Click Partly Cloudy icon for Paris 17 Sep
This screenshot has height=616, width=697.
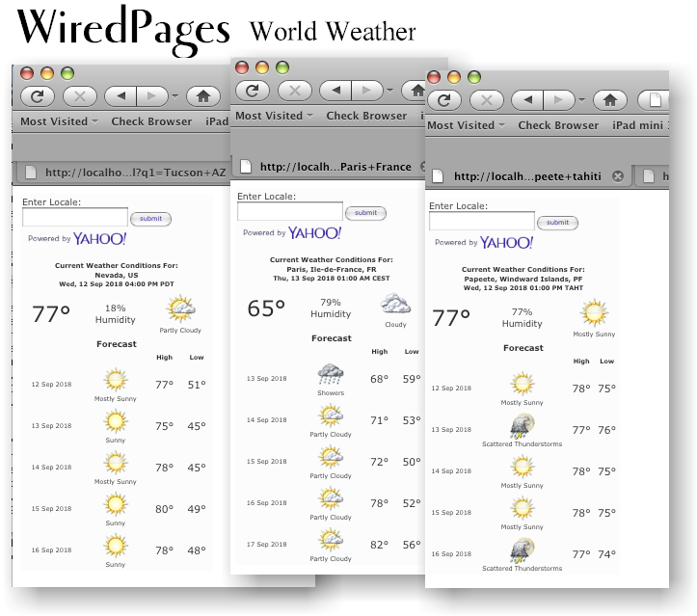click(x=331, y=540)
